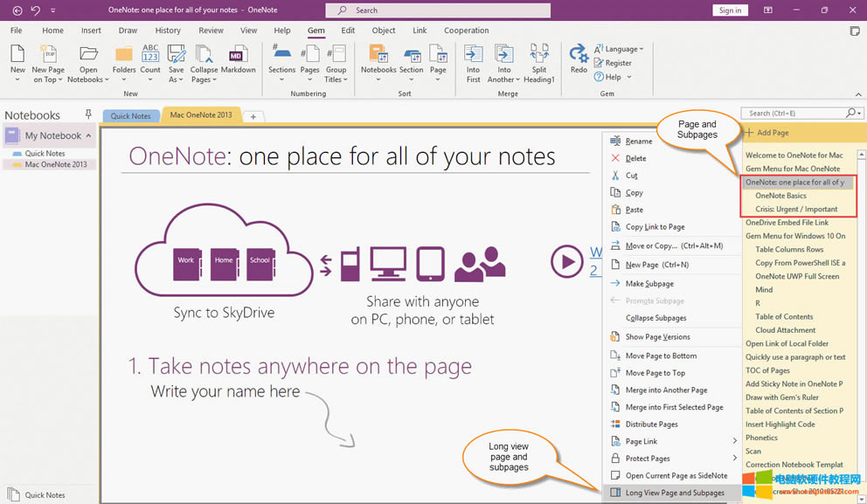This screenshot has height=504, width=867.
Task: Play the video on the page
Action: click(567, 260)
